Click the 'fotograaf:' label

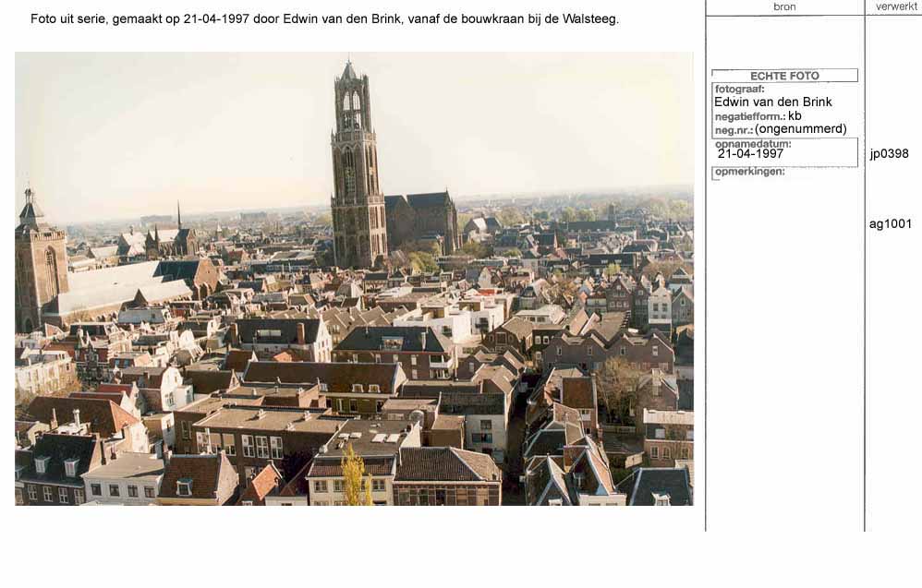[739, 89]
